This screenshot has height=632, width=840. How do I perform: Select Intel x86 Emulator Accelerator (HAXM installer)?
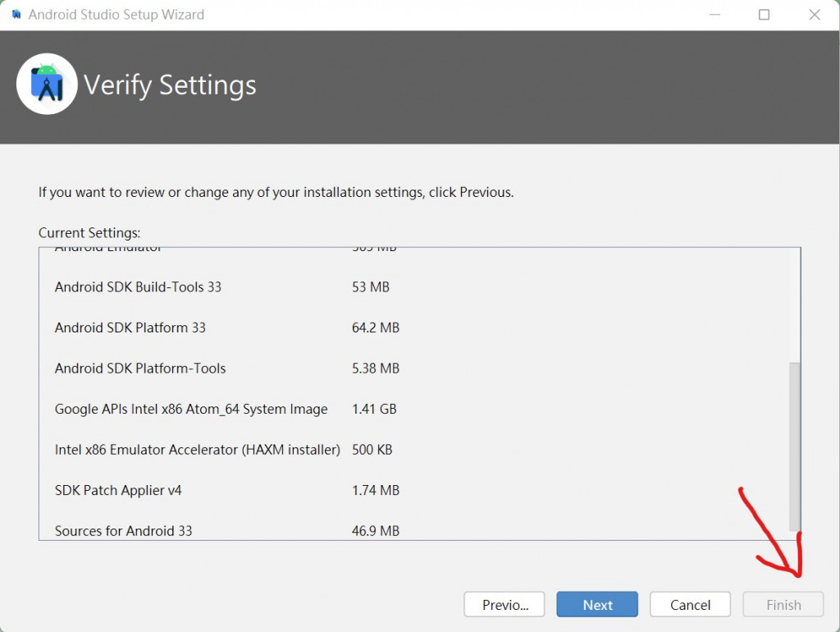click(198, 450)
